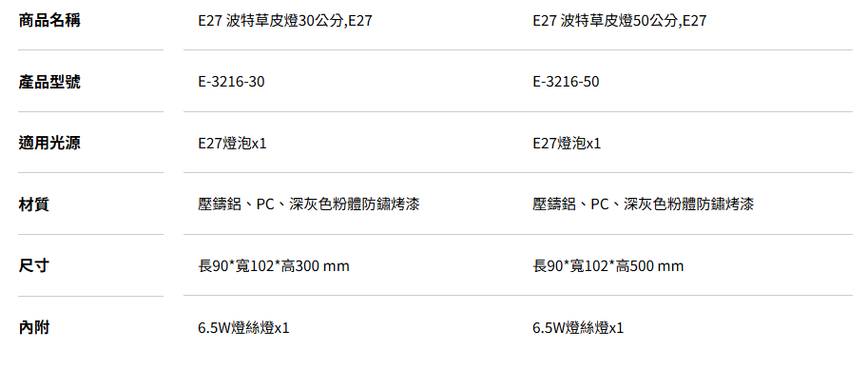Click the divider line beneath the 尺寸 label
Screen dimensions: 868x389
coord(90,296)
